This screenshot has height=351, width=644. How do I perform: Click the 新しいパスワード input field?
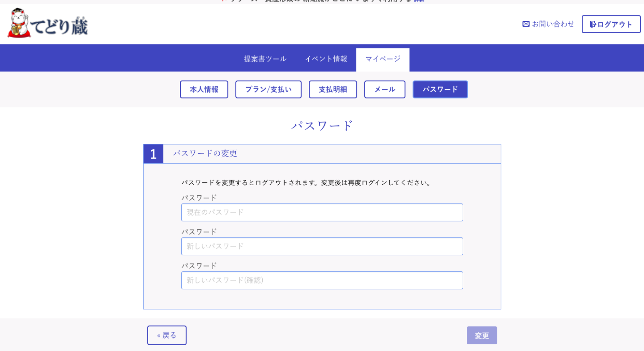[x=322, y=246]
